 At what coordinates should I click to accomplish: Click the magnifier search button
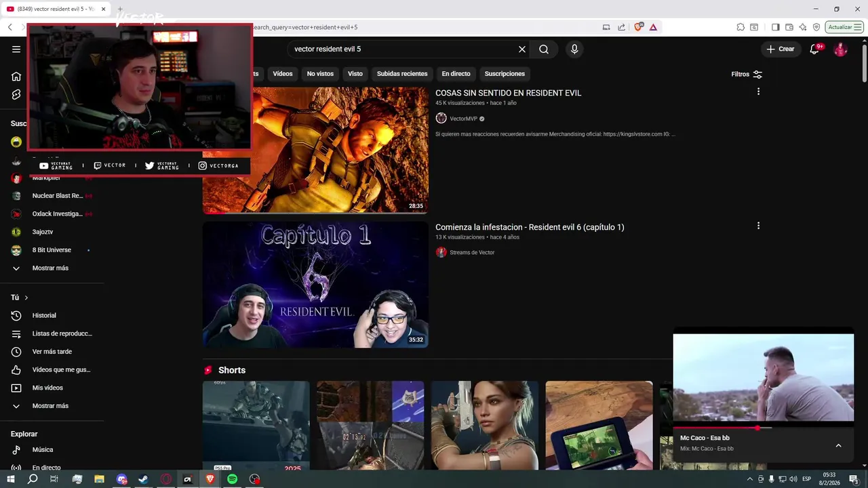[544, 49]
